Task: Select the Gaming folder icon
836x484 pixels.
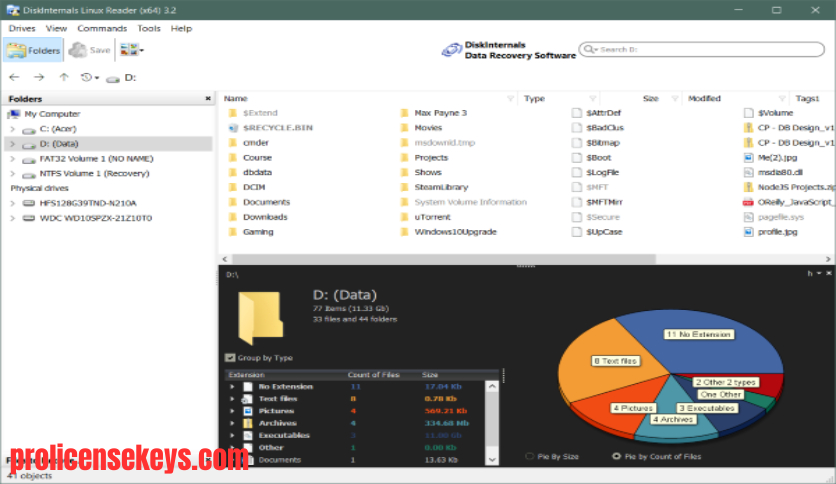Action: [x=232, y=232]
